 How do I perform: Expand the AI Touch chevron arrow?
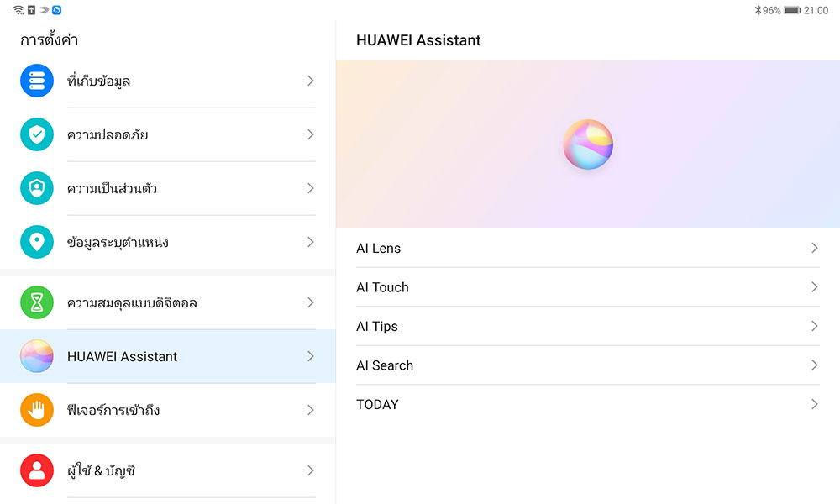(x=814, y=287)
